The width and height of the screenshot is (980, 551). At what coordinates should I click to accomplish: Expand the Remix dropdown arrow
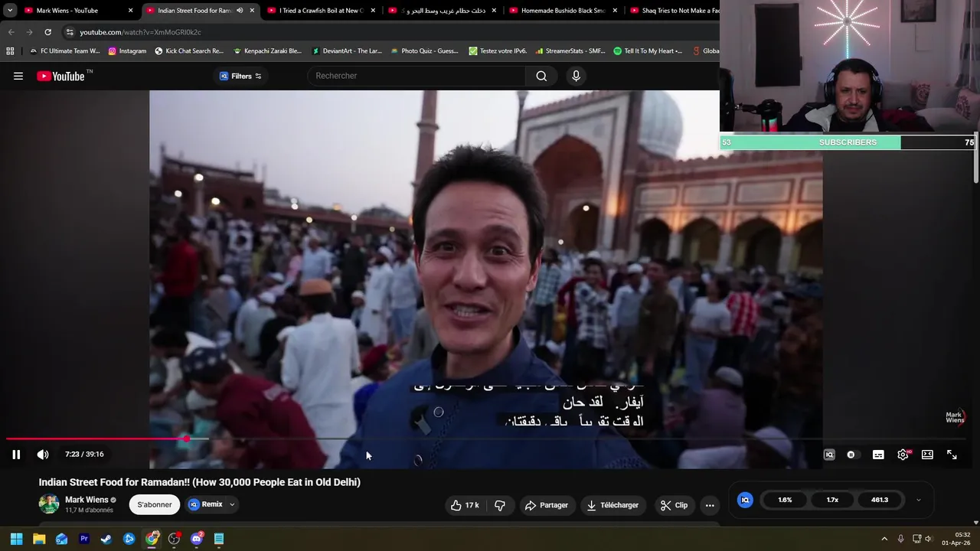tap(232, 504)
